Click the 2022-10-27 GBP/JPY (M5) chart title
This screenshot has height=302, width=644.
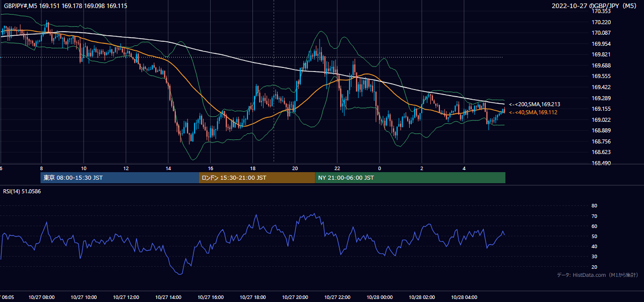[595, 6]
